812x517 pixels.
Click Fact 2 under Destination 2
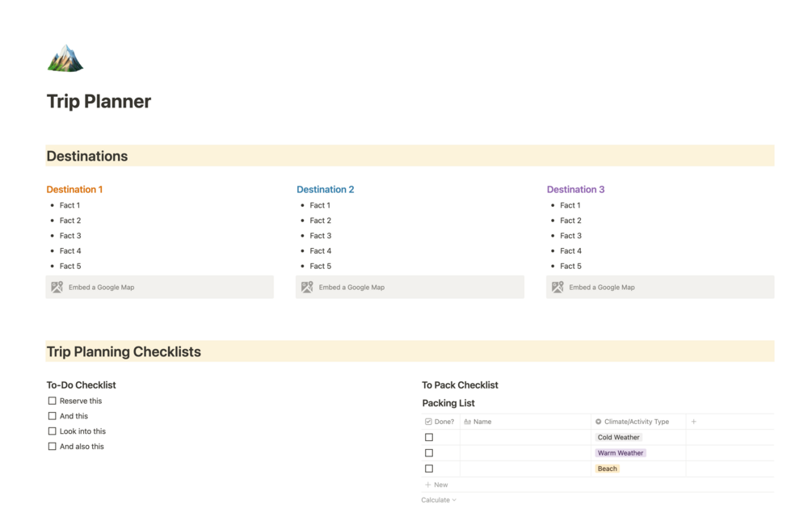pos(321,221)
